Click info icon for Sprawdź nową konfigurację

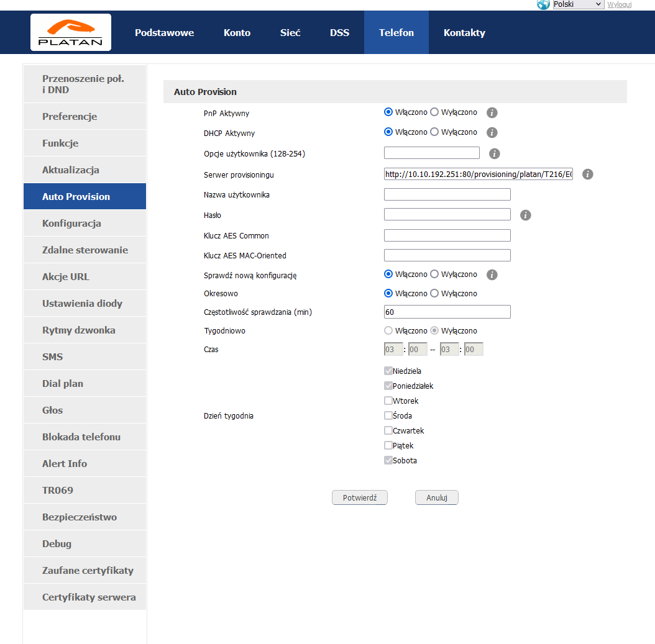click(492, 274)
